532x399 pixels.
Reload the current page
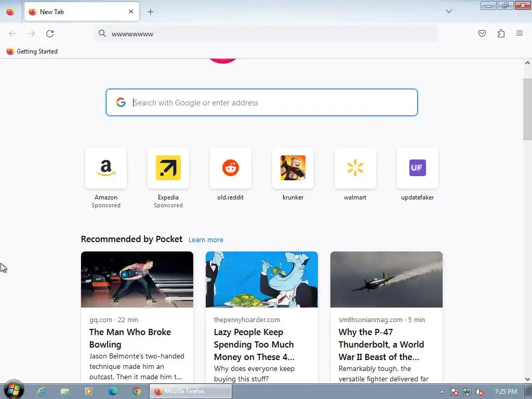pos(50,34)
